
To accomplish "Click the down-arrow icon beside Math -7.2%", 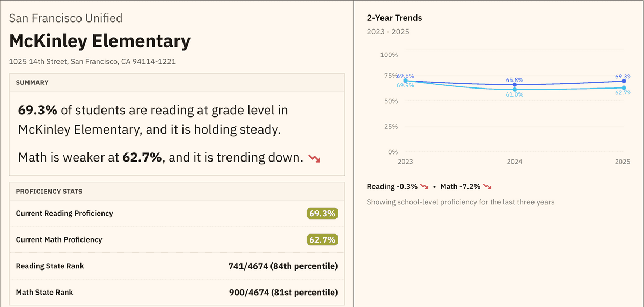I will (487, 187).
